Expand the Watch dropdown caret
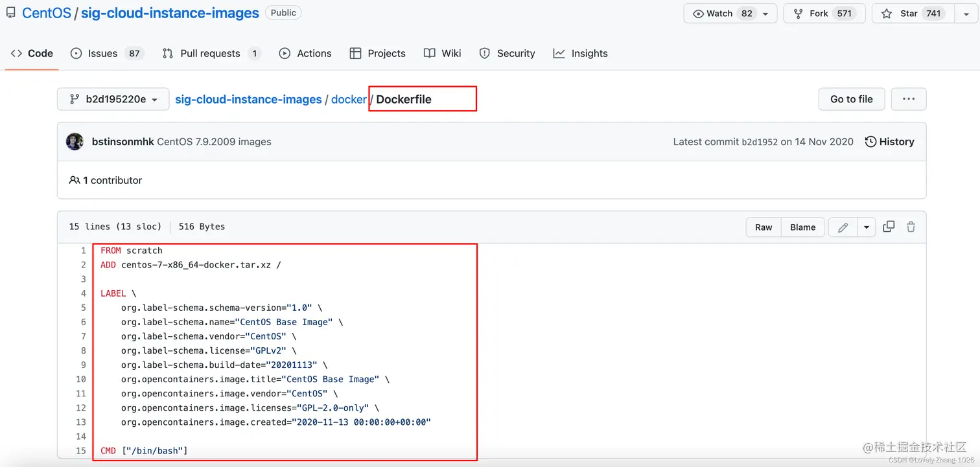The image size is (980, 467). [x=765, y=14]
